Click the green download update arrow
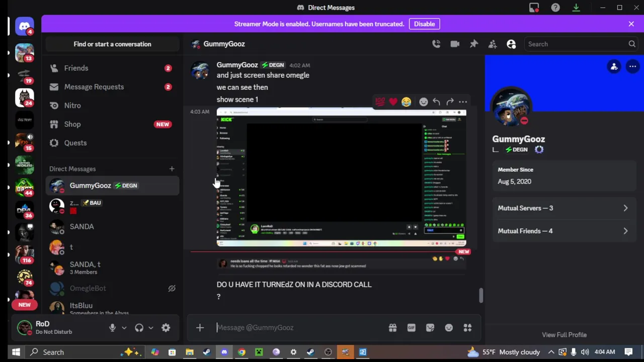This screenshot has height=362, width=644. [x=576, y=8]
